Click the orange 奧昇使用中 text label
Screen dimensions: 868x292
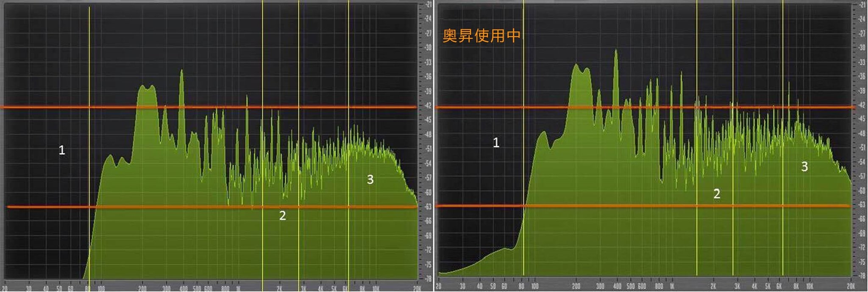pyautogui.click(x=481, y=36)
